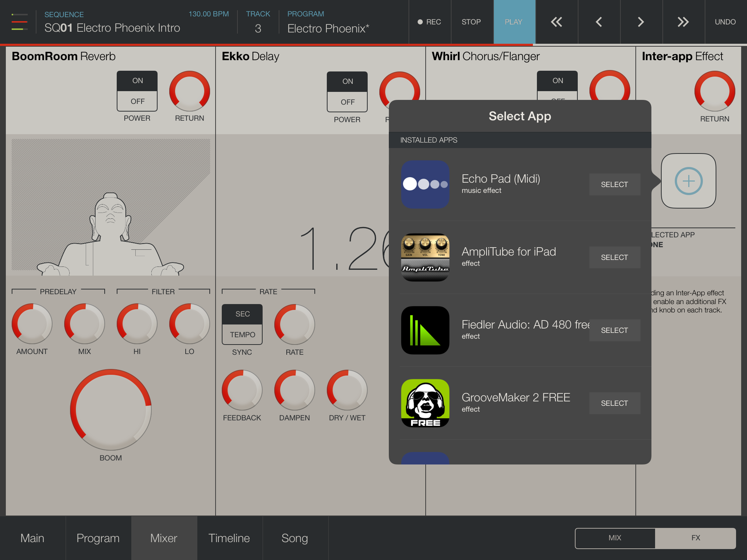Screen dimensions: 747x560
Task: Click the UNDO button
Action: coord(725,22)
